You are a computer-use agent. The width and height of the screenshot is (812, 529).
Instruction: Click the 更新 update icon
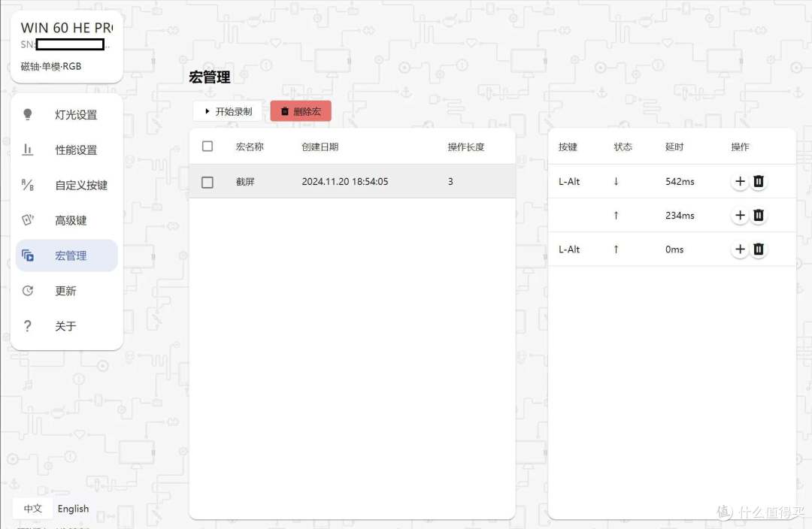point(28,291)
